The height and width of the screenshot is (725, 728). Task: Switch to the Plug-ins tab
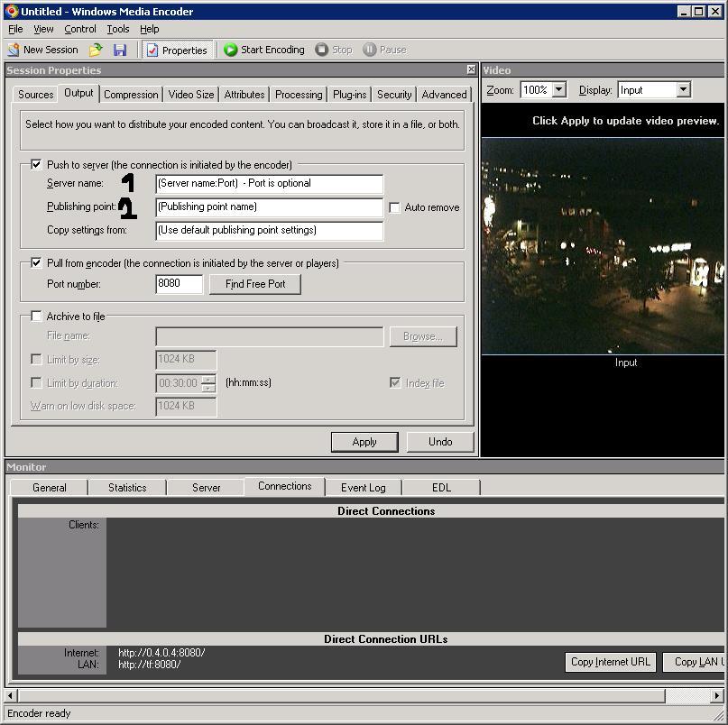(350, 94)
